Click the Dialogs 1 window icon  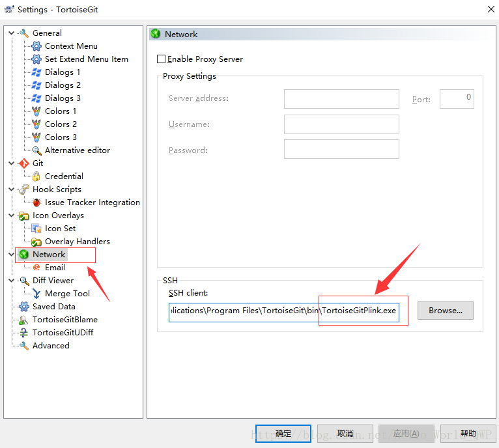click(36, 72)
